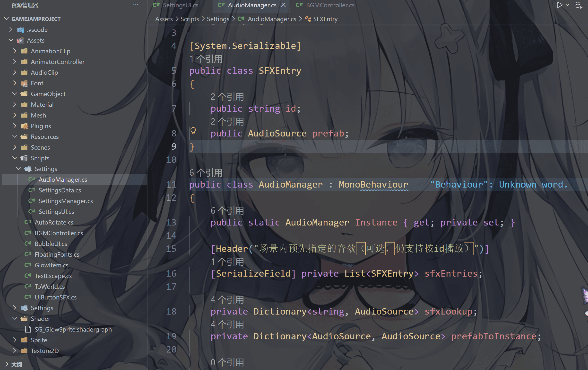Expand the Scenes folder

point(15,147)
